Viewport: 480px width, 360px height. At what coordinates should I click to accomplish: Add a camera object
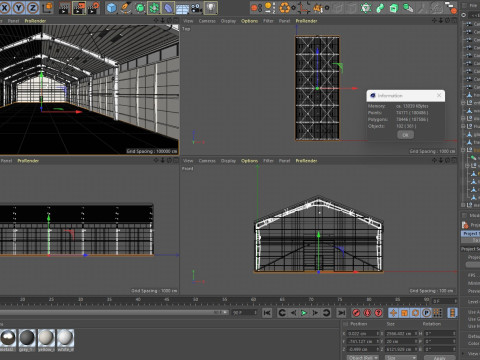click(196, 8)
